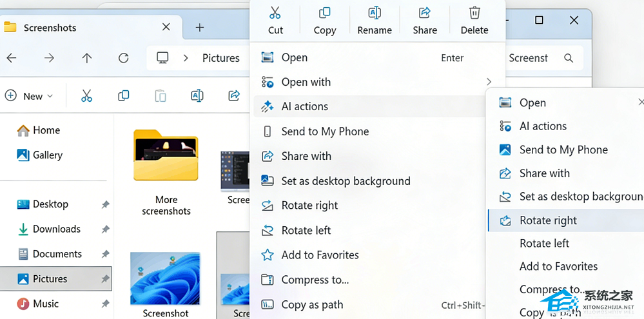Viewport: 644px width, 319px height.
Task: Click the Delete trash icon
Action: click(474, 14)
